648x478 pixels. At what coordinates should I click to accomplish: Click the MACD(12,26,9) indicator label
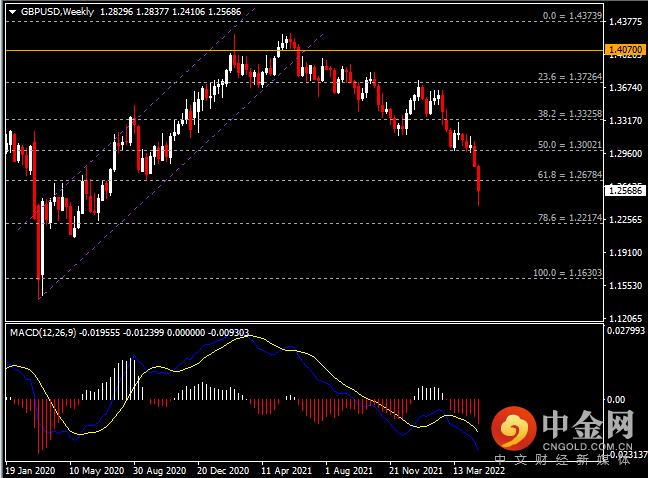pyautogui.click(x=43, y=333)
